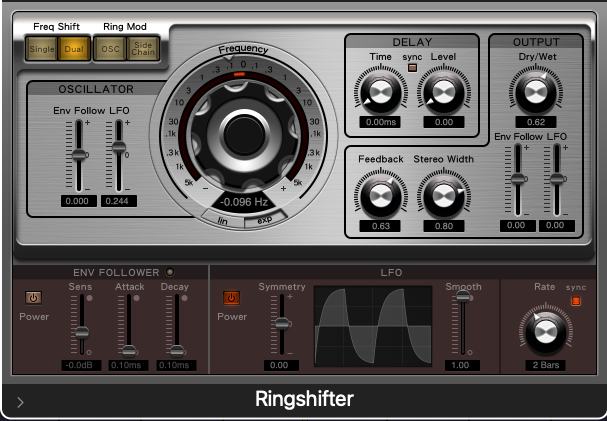
Task: Click the Delay Level 0.00 value field
Action: [x=444, y=122]
